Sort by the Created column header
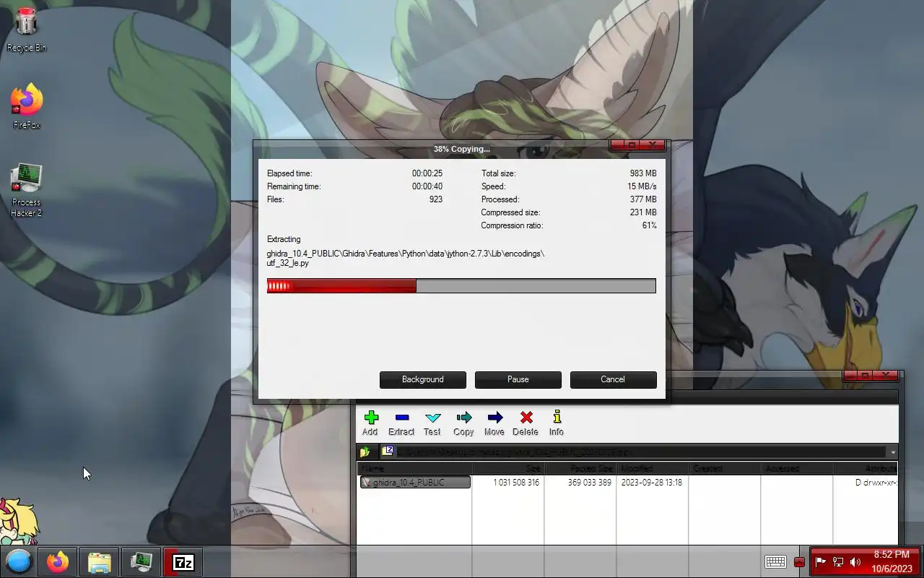The width and height of the screenshot is (924, 578). [x=725, y=469]
